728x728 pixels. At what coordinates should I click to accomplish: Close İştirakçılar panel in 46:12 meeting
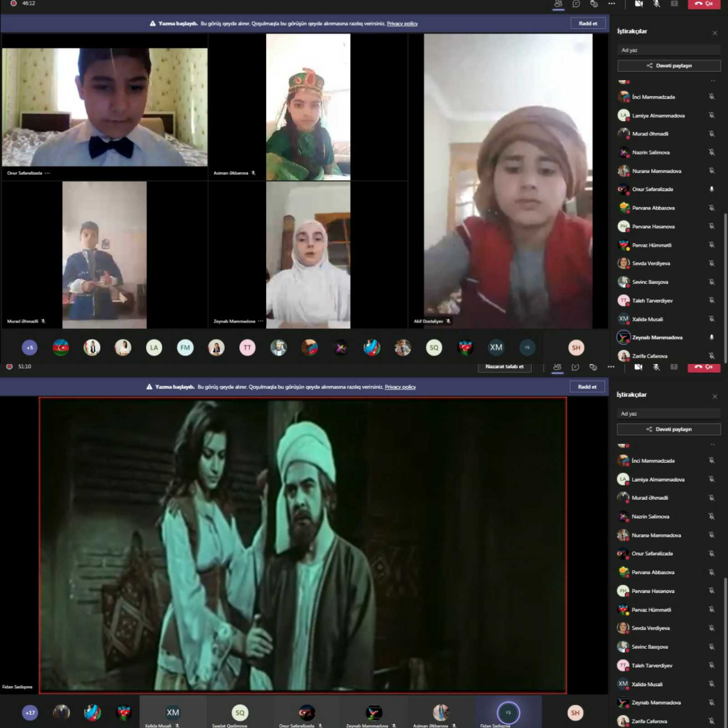715,33
